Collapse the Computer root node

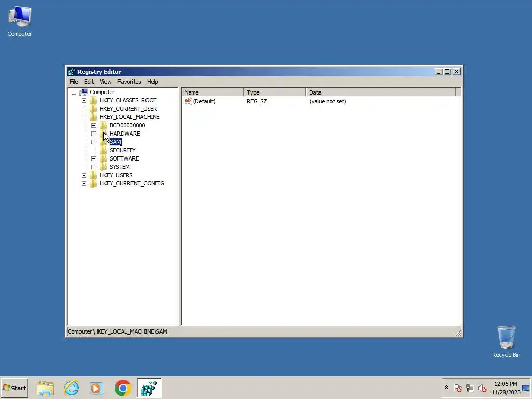74,92
